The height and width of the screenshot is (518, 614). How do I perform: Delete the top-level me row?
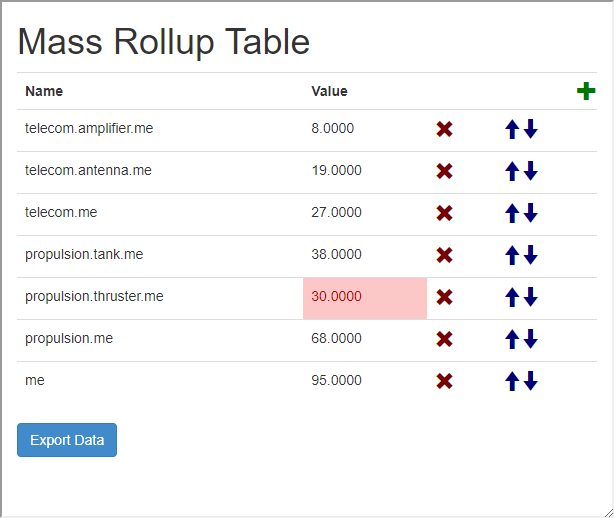pyautogui.click(x=445, y=381)
